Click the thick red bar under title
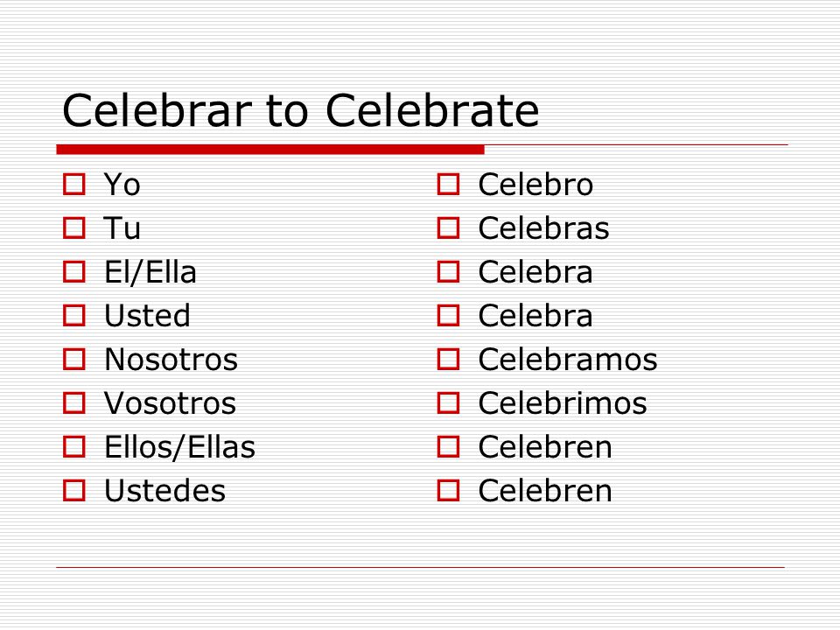Screen dimensions: 840x630 270,150
